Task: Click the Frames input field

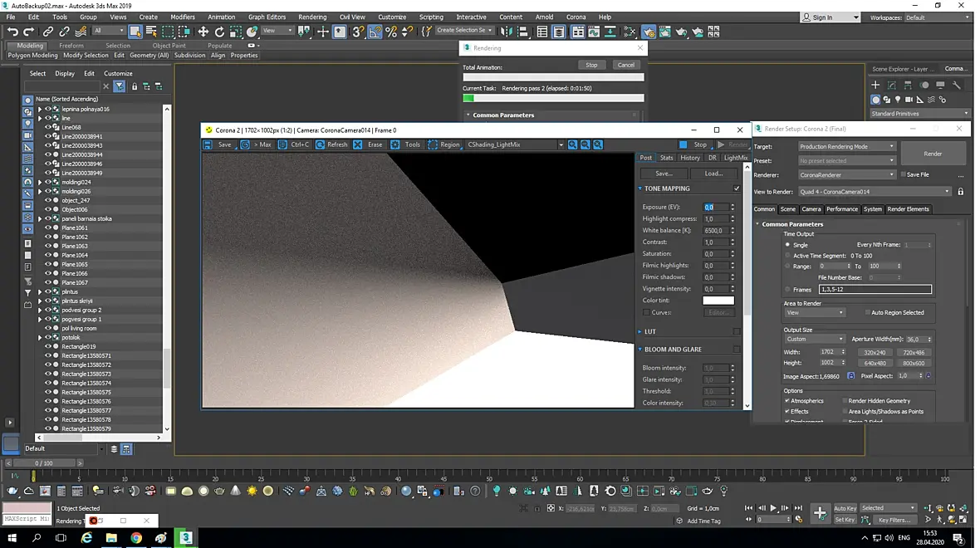Action: [875, 289]
